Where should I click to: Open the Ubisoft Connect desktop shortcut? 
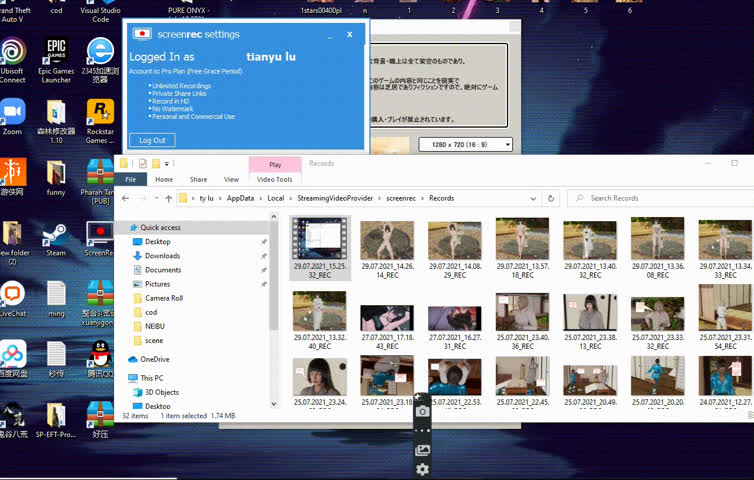tap(13, 60)
